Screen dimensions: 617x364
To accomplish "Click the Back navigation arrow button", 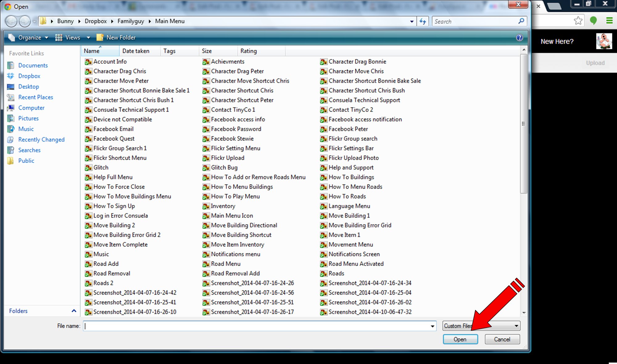I will 11,21.
